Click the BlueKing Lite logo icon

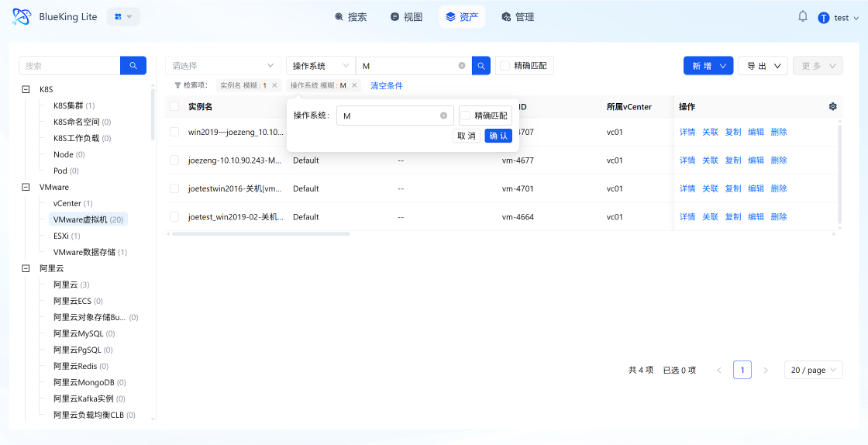(x=22, y=17)
